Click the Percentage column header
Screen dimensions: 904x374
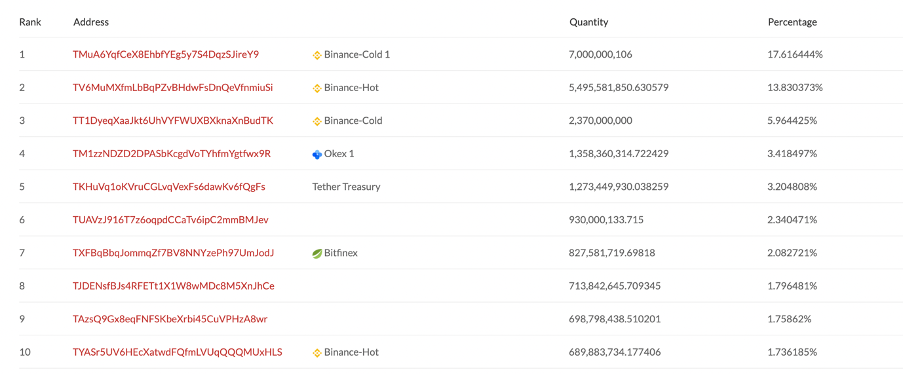point(792,22)
